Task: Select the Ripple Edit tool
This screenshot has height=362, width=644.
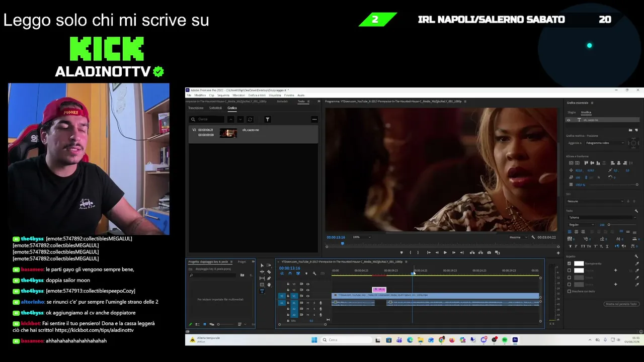Action: tap(262, 271)
